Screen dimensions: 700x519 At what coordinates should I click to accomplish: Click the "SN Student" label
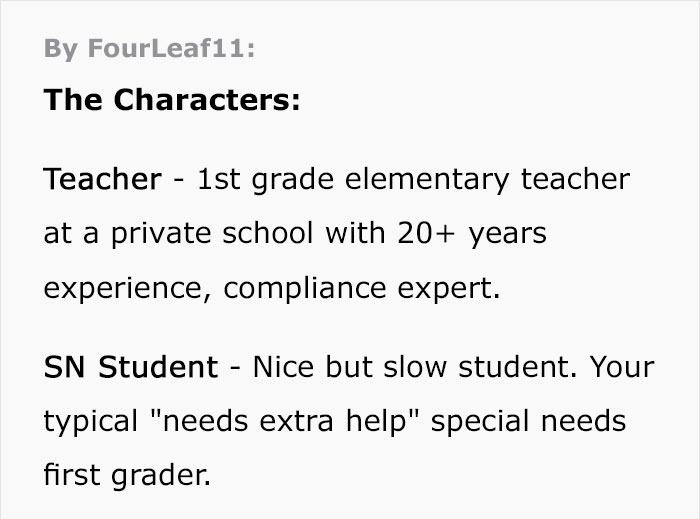[130, 367]
